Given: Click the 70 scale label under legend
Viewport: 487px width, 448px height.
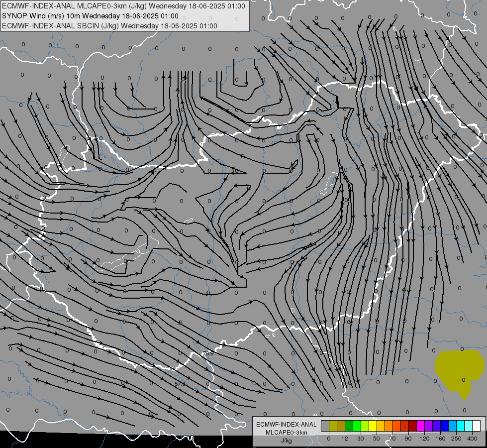Looking at the screenshot, I should click(x=392, y=439).
